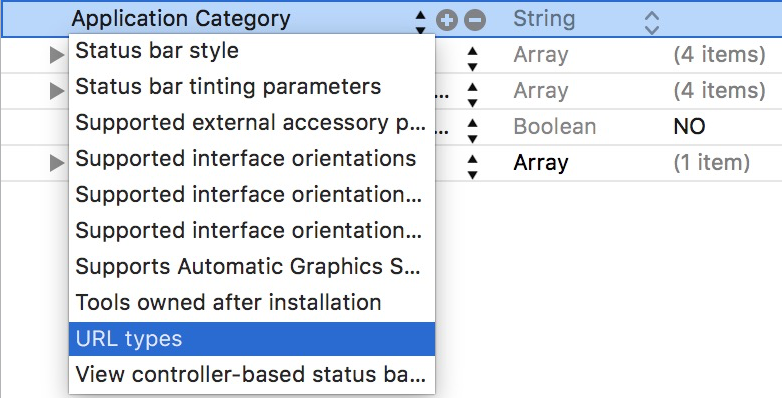This screenshot has width=782, height=398.
Task: Click the NO Boolean value
Action: (x=689, y=127)
